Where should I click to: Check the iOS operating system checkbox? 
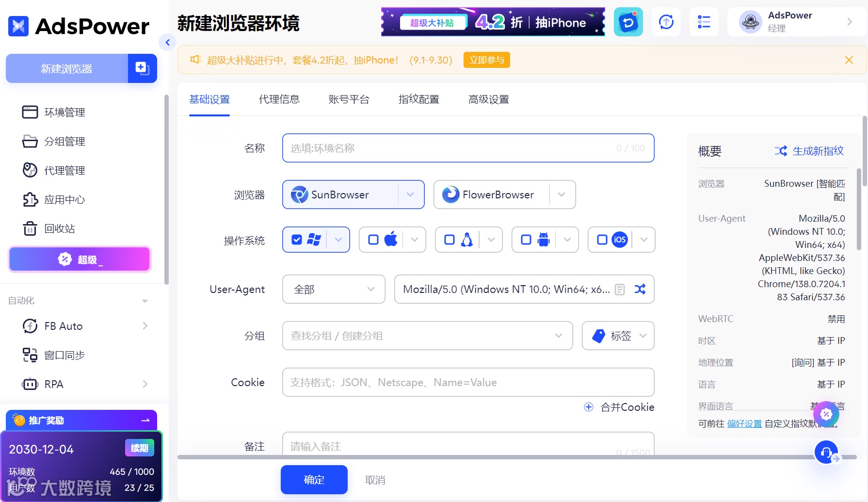602,240
